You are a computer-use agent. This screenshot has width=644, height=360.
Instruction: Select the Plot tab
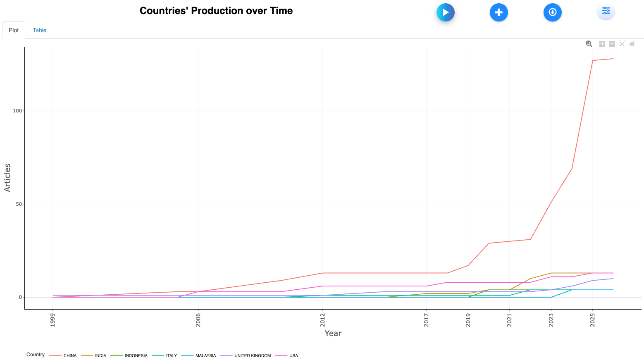tap(14, 30)
